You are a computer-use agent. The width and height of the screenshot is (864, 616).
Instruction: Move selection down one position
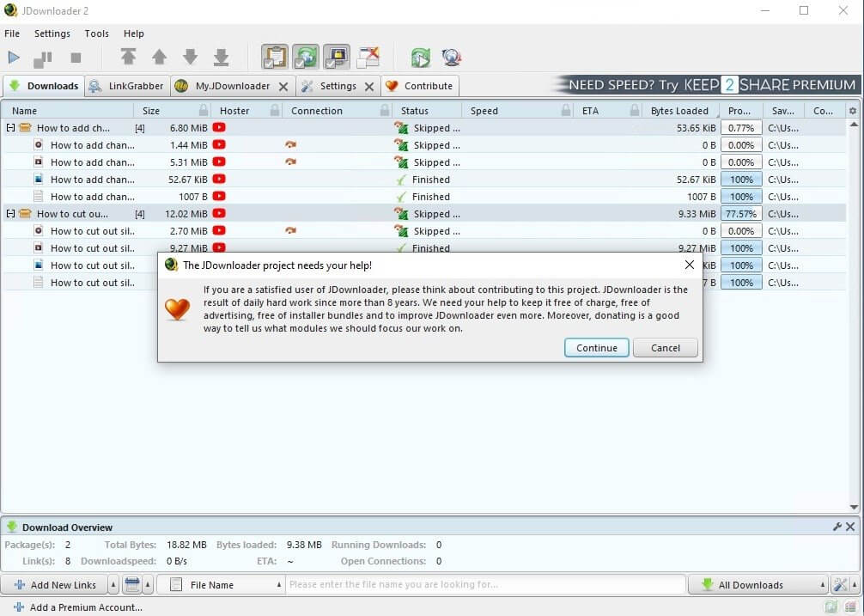(x=190, y=57)
